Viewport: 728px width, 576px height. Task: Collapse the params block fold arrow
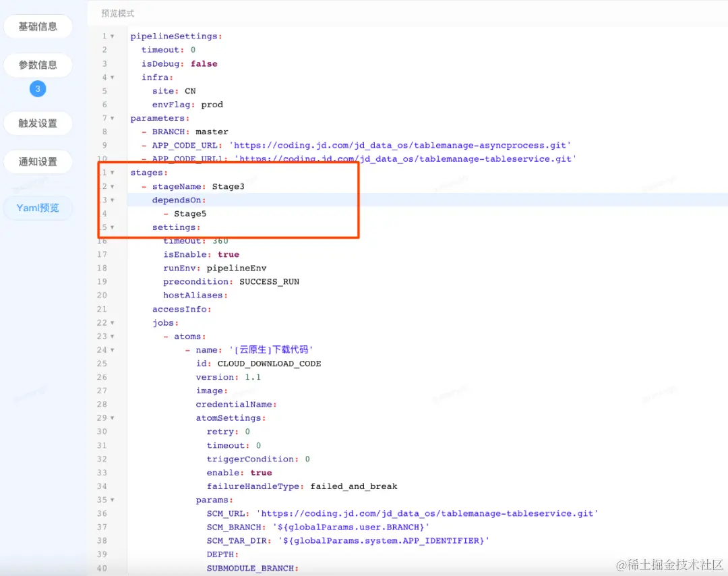[113, 500]
